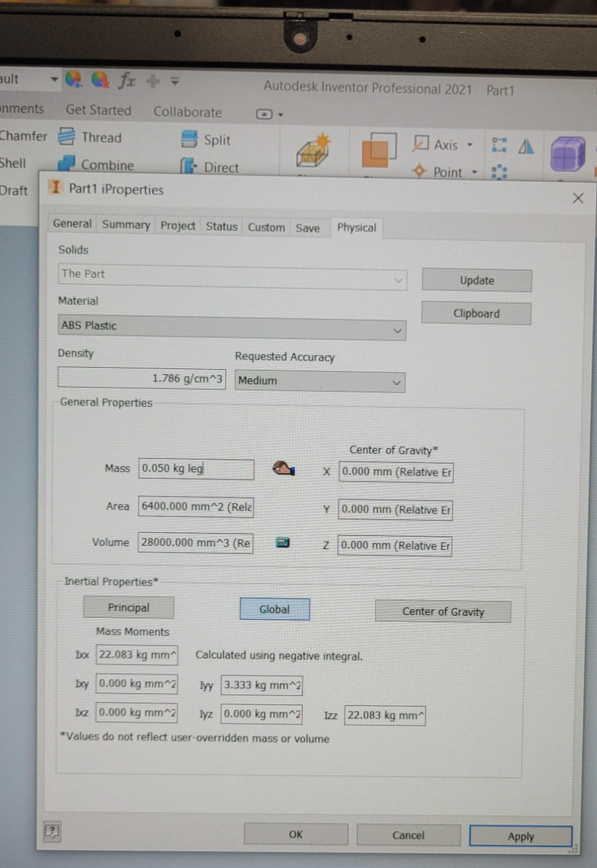The width and height of the screenshot is (597, 868).
Task: Open the General tab
Action: pyautogui.click(x=72, y=224)
